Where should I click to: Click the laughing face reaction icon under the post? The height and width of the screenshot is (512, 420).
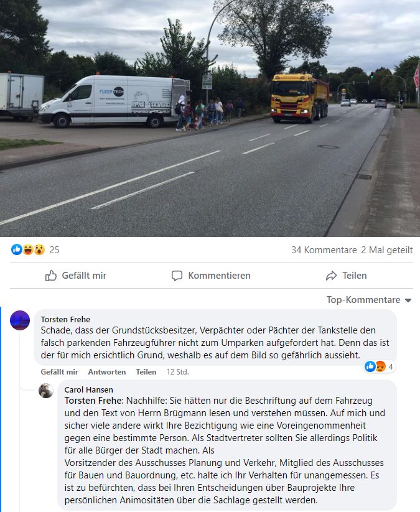(28, 250)
